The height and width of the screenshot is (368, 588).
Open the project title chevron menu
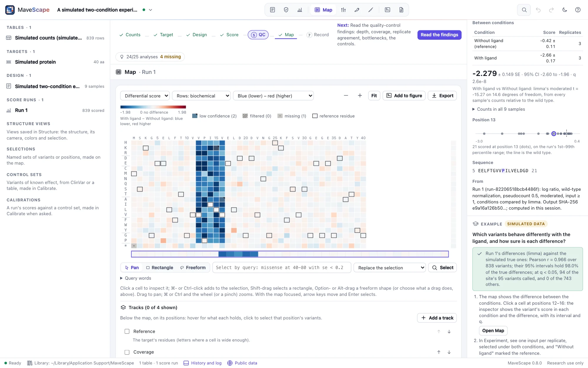click(151, 10)
